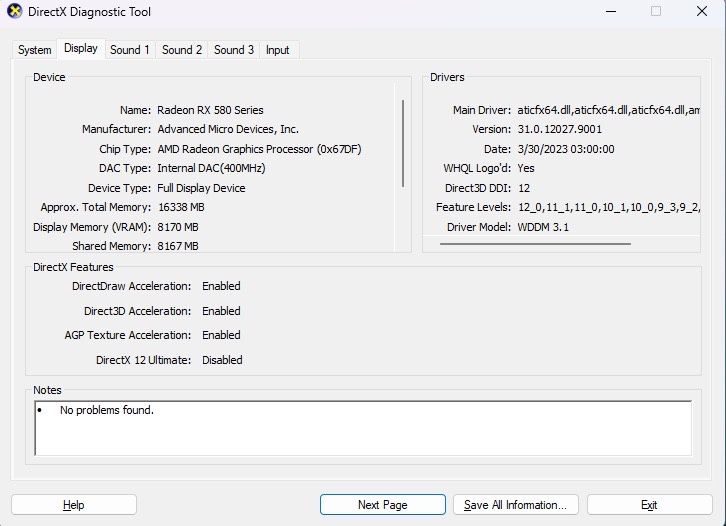The height and width of the screenshot is (526, 726).
Task: Click DirectDraw Acceleration "Enabled" value
Action: coord(221,286)
